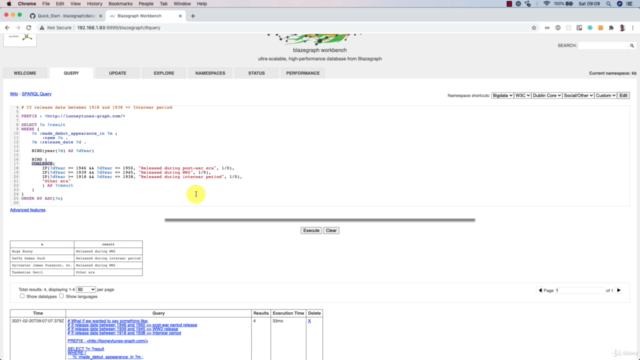Open the Chrome profile avatar
Image resolution: width=640 pixels, height=360 pixels.
point(622,28)
